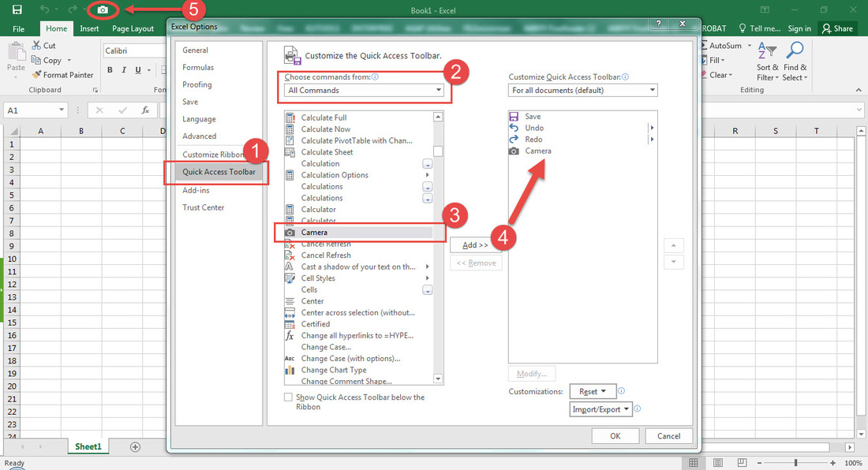
Task: Click the Save icon in the title bar
Action: (17, 9)
